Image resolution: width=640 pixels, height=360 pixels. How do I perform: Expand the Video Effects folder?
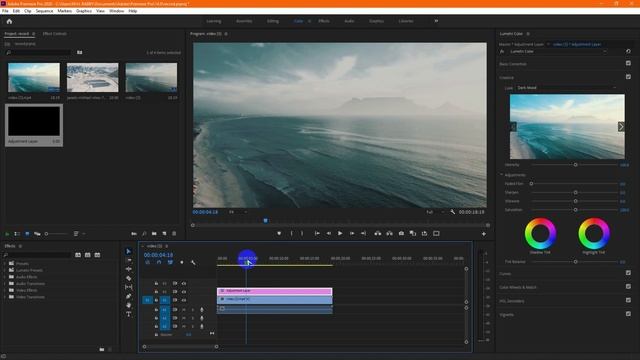[x=5, y=290]
